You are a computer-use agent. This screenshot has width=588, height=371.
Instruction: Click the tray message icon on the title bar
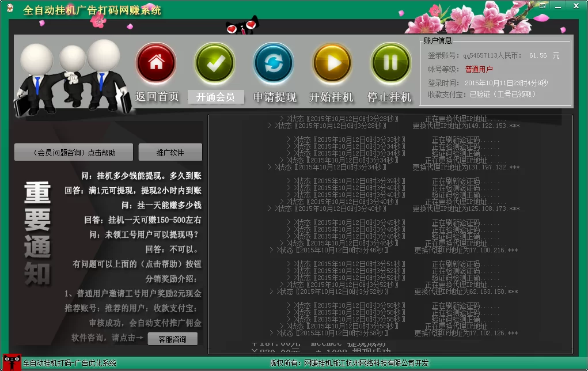tap(542, 5)
